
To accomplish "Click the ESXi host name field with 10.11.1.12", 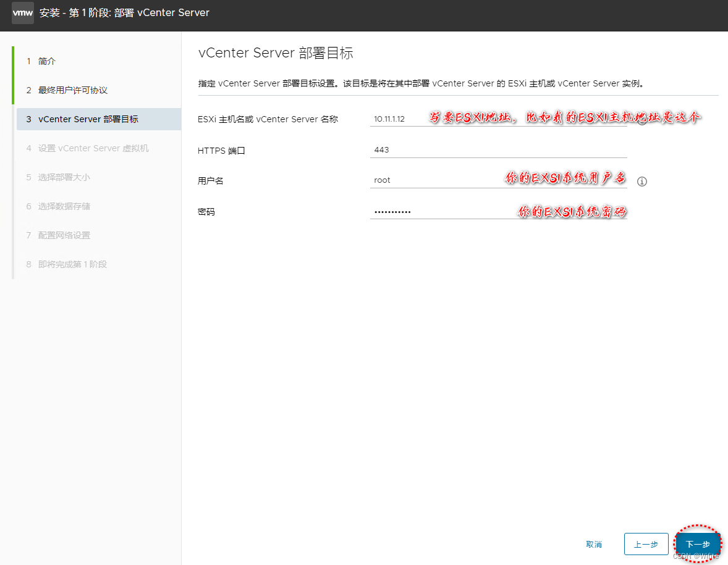I will 498,119.
